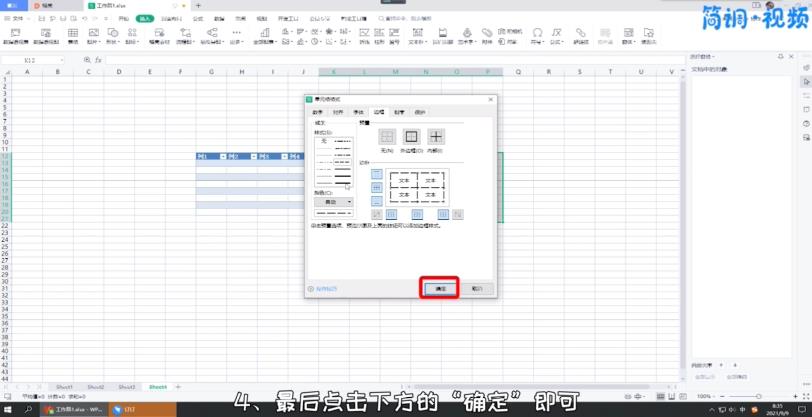Toggle the top border button
Viewport: 812px width, 417px height.
coord(377,174)
